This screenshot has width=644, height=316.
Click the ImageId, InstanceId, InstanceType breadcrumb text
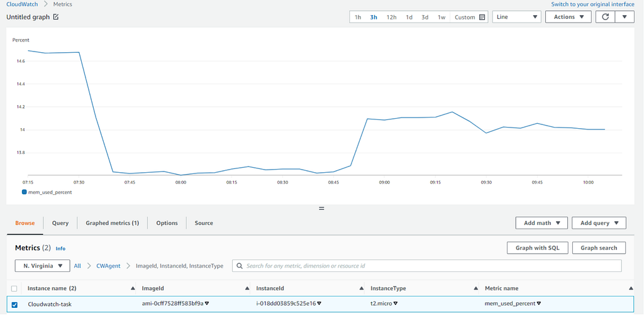tap(179, 266)
